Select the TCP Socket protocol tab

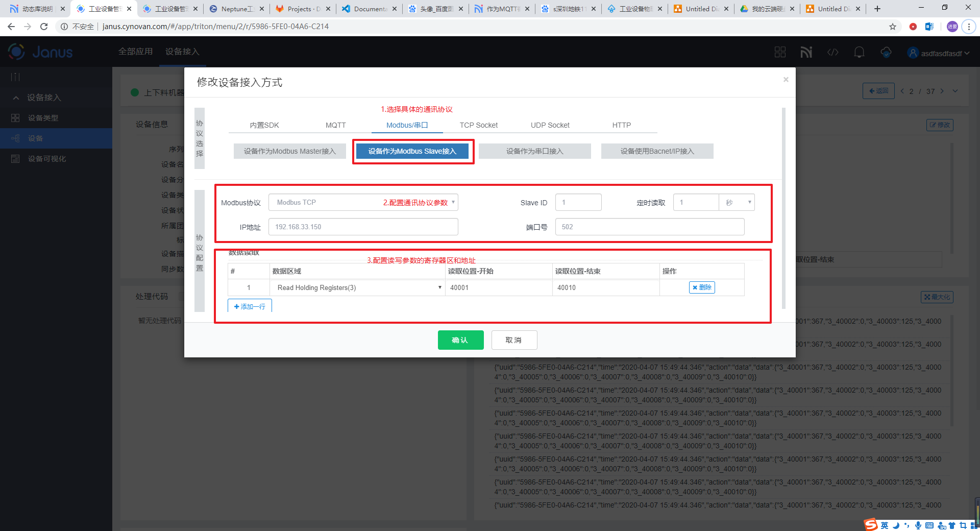479,125
